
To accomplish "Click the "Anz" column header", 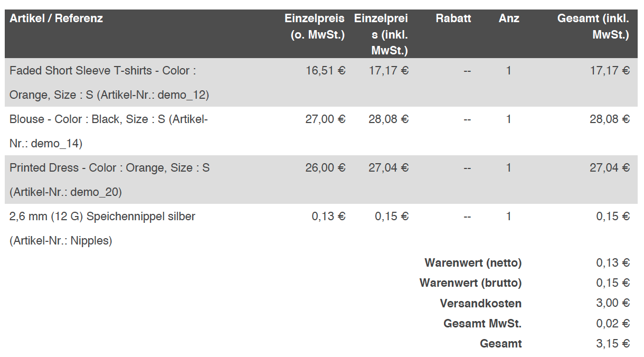I will pos(509,18).
